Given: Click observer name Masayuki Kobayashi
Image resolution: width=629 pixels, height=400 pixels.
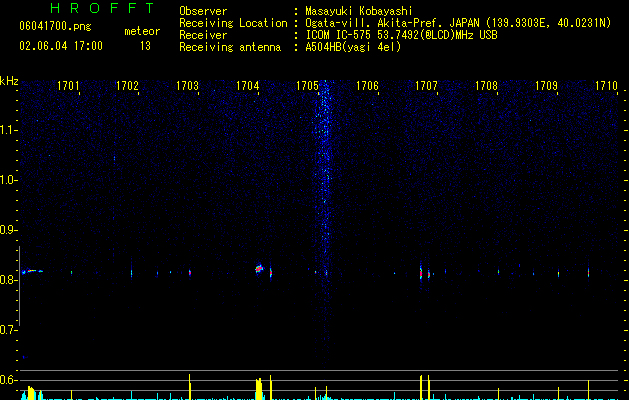Looking at the screenshot, I should coord(359,11).
